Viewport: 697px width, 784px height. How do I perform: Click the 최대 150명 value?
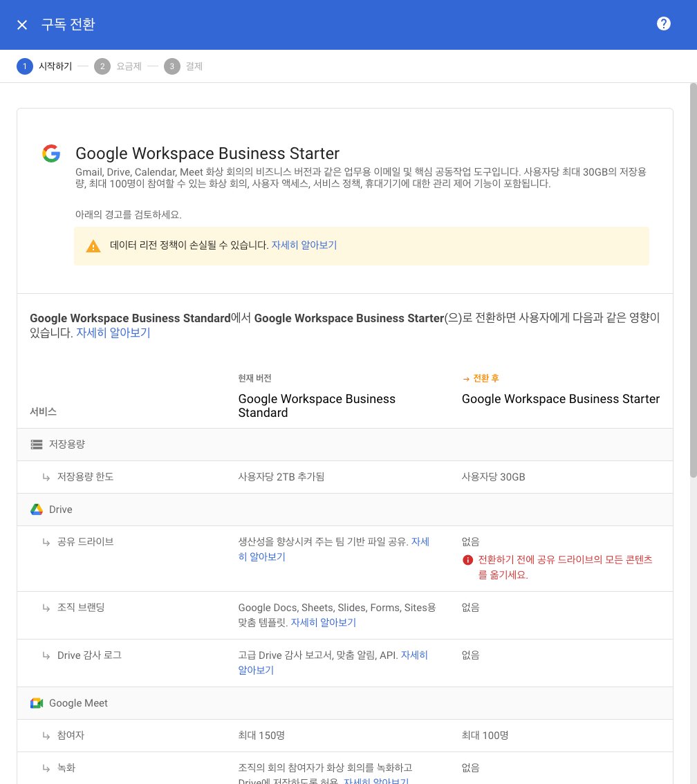click(261, 735)
